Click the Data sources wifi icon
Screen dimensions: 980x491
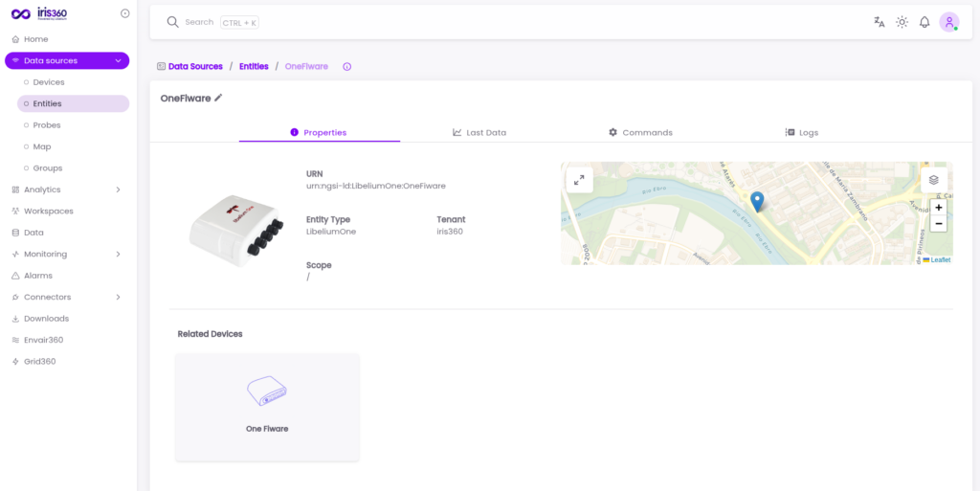point(15,60)
